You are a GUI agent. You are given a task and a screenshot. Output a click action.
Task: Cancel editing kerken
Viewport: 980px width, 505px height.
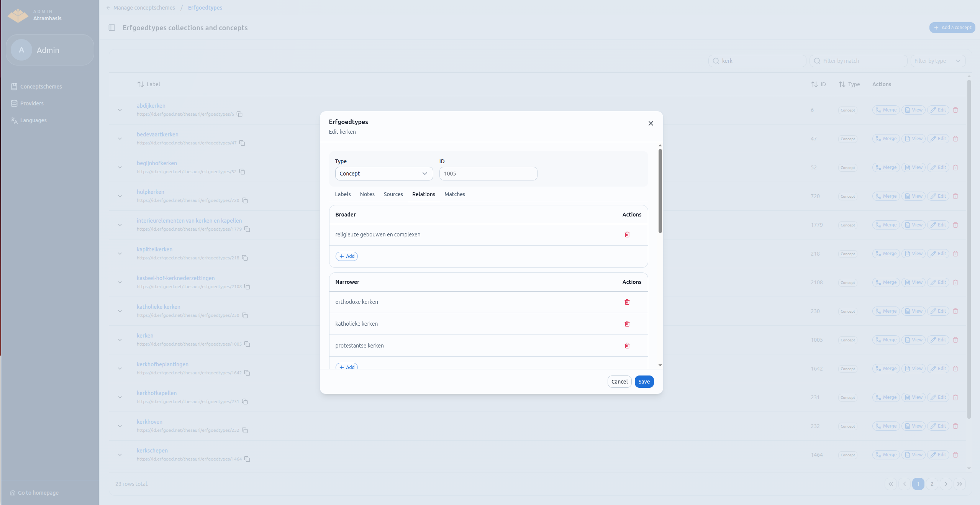point(619,382)
